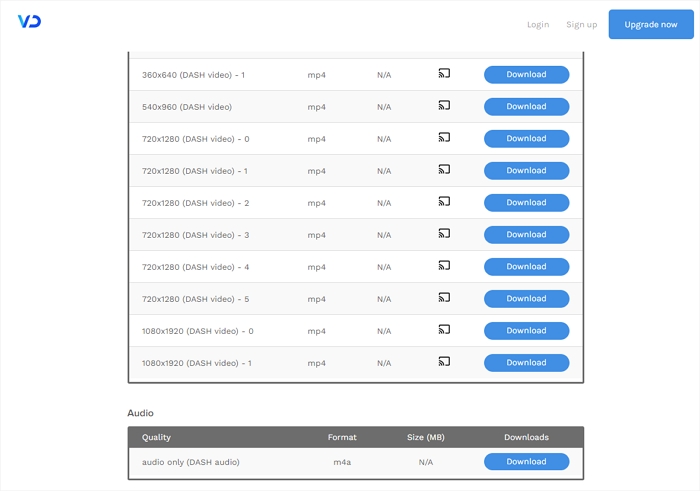Screen dimensions: 700x491
Task: Go to the Sign up page
Action: click(581, 24)
